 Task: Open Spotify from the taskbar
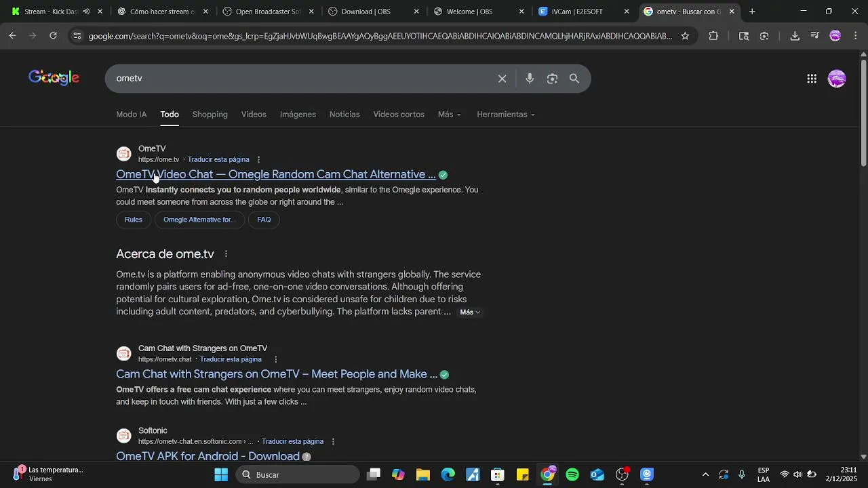(572, 474)
